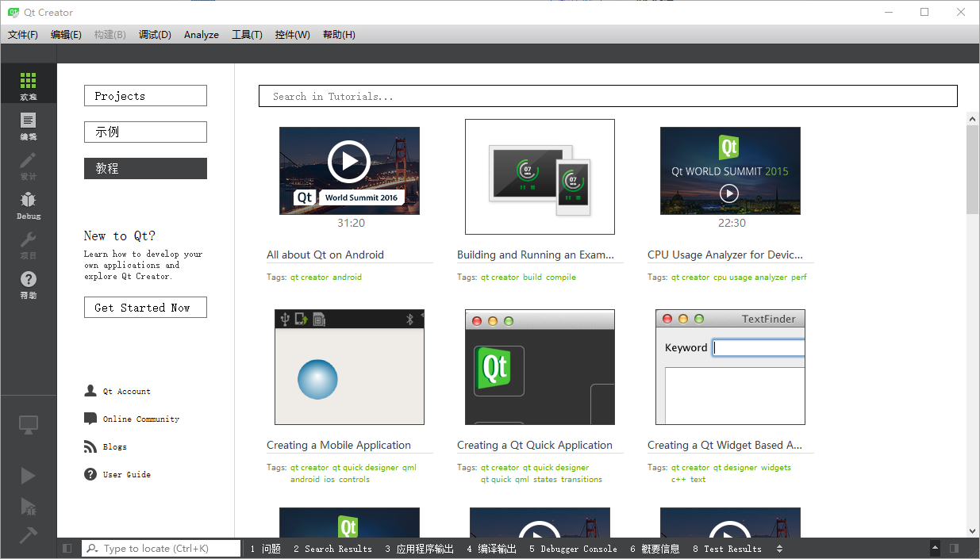Click the Type to locate field

pos(161,548)
